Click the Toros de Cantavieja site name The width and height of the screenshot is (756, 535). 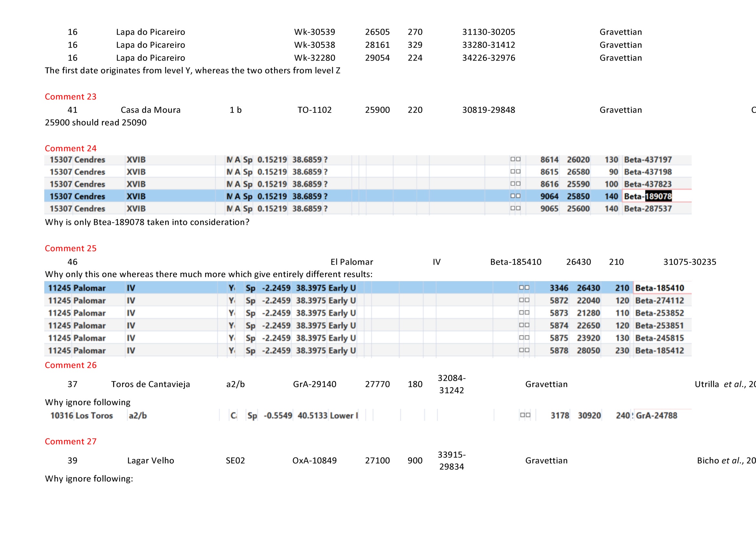[151, 384]
